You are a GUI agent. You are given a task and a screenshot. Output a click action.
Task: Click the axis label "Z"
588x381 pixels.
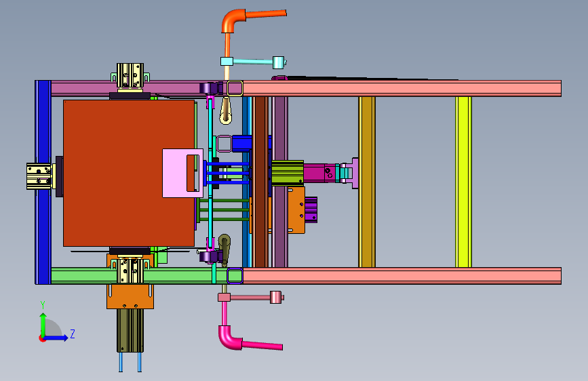point(73,334)
